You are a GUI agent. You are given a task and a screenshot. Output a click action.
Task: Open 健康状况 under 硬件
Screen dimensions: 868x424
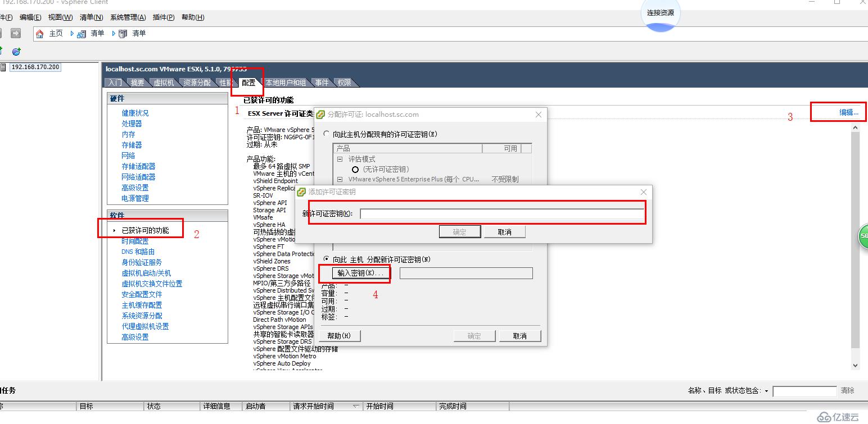pos(135,113)
